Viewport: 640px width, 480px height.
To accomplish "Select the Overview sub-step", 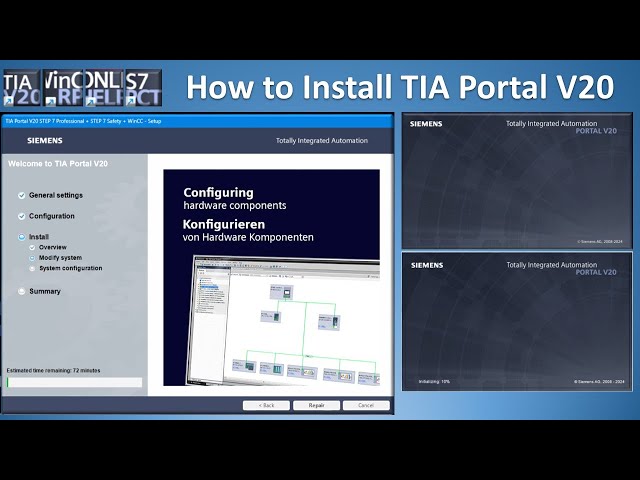I will tap(53, 247).
